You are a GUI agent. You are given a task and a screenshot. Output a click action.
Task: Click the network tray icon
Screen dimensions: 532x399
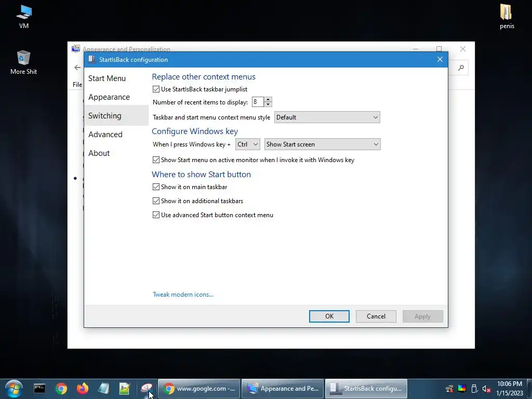[x=449, y=389]
